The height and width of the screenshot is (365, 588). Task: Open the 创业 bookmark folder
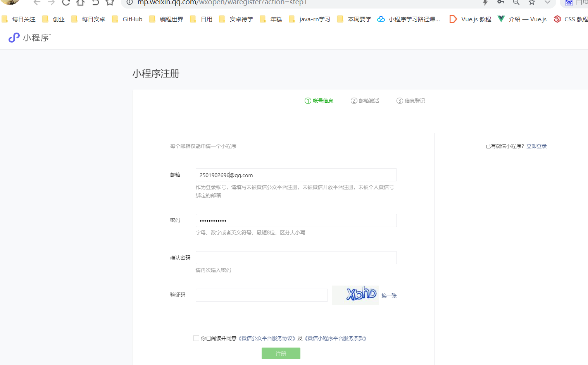(x=53, y=19)
